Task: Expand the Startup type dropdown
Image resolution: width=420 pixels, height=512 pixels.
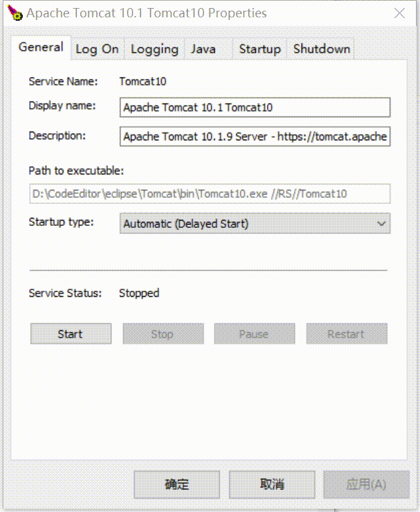Action: [255, 224]
